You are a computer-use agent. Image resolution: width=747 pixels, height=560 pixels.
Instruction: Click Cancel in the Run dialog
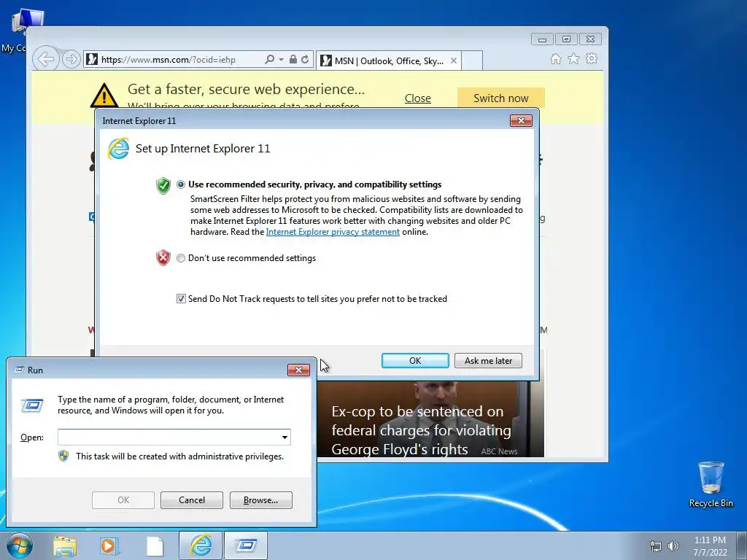(x=192, y=500)
